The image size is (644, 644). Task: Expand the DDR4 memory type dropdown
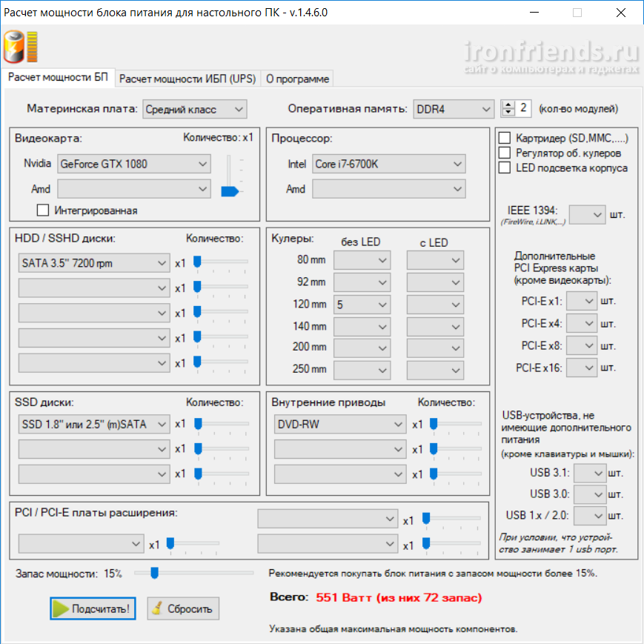click(453, 109)
